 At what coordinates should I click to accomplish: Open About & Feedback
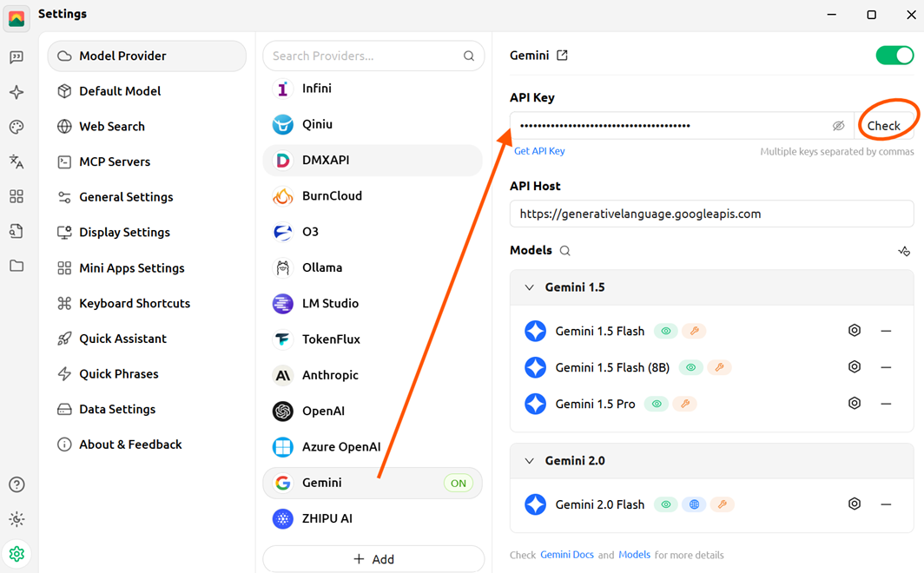[x=147, y=445]
